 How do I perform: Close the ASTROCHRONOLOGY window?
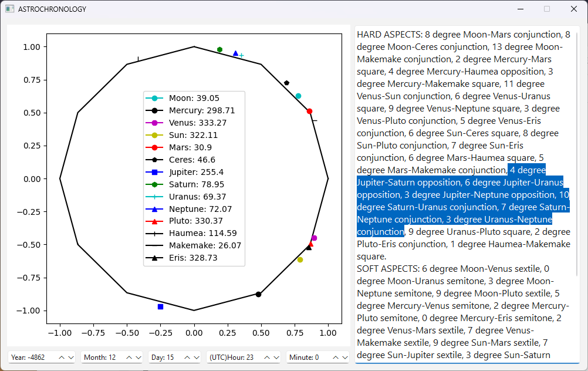pos(574,9)
